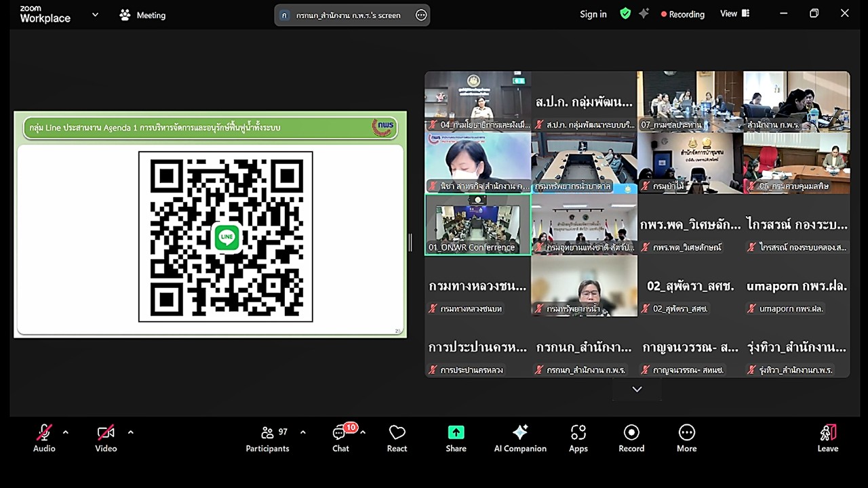868x488 pixels.
Task: Click muted mic icon of การประปานครหลวง
Action: pyautogui.click(x=433, y=371)
